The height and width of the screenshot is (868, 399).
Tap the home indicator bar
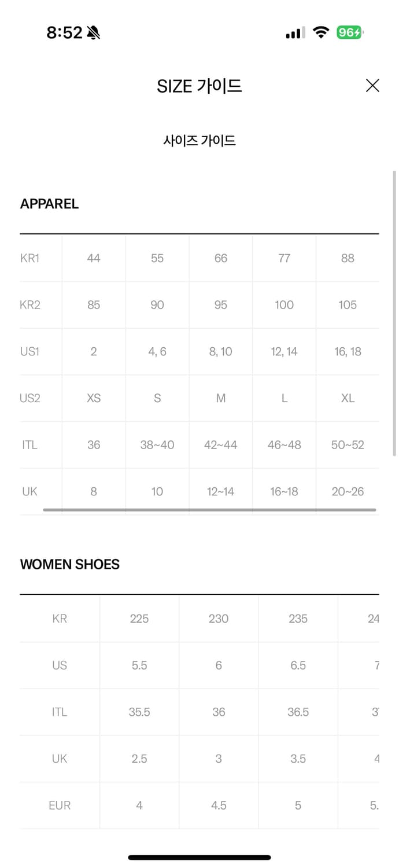[199, 857]
